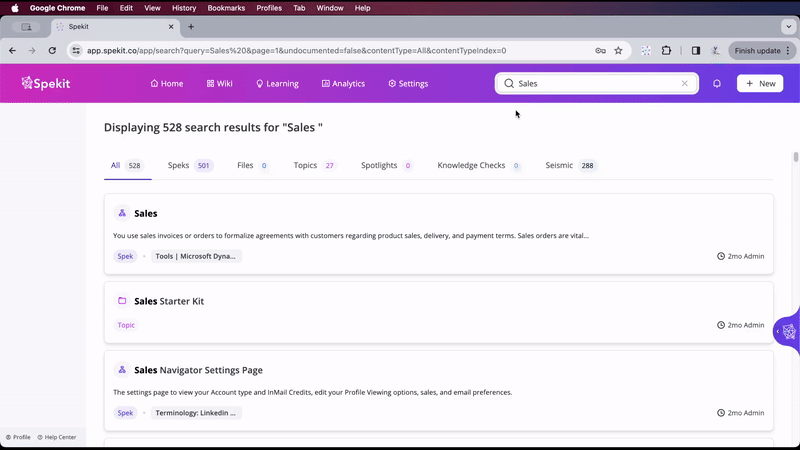Open the Help Center link
This screenshot has width=800, height=450.
point(57,437)
